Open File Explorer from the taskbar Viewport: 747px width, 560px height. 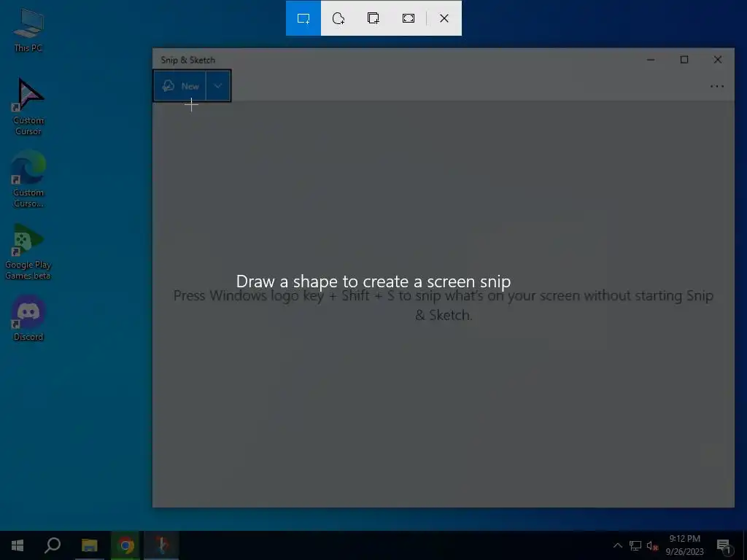(x=89, y=545)
